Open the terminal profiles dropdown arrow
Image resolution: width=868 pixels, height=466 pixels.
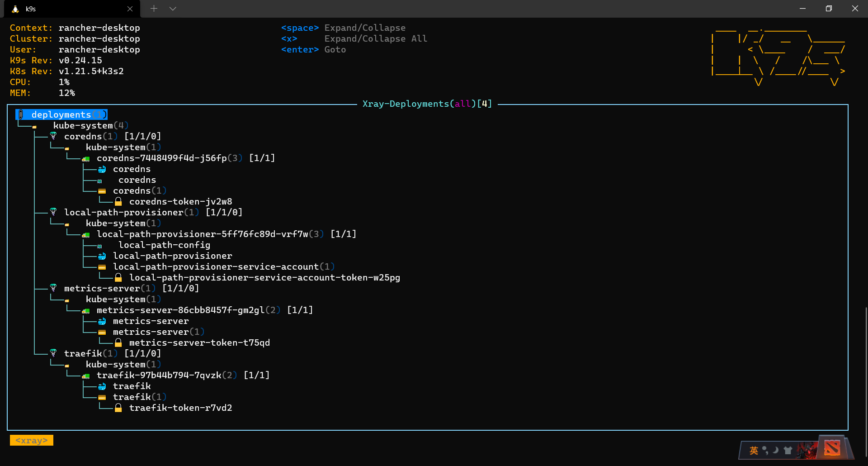173,9
